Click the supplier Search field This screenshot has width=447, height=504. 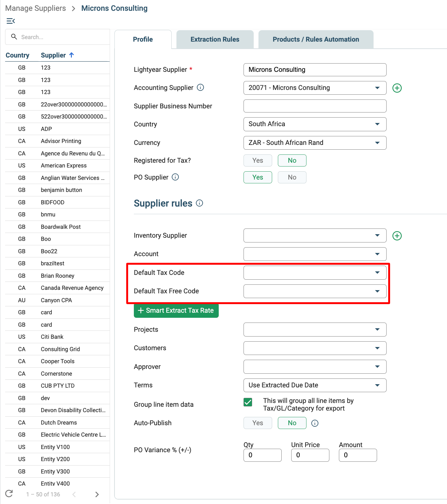58,37
